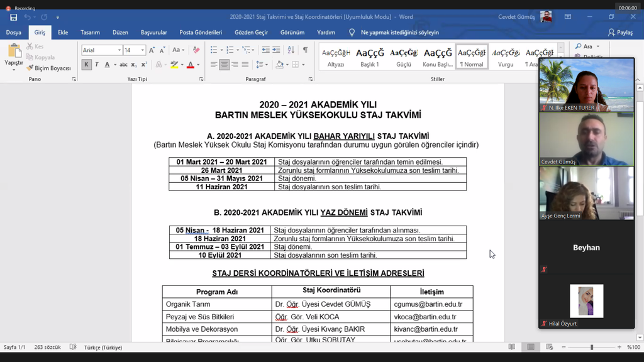Open spelling check book icon in status bar

coord(73,347)
